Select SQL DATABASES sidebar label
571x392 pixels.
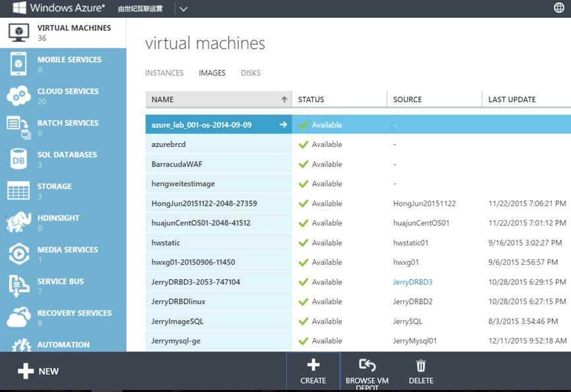67,154
